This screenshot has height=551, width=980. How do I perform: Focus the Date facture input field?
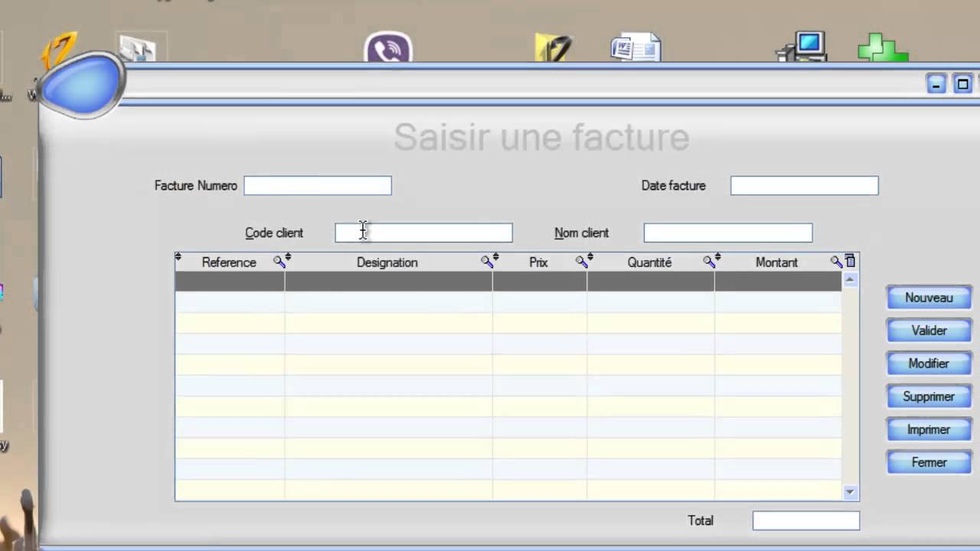coord(805,185)
